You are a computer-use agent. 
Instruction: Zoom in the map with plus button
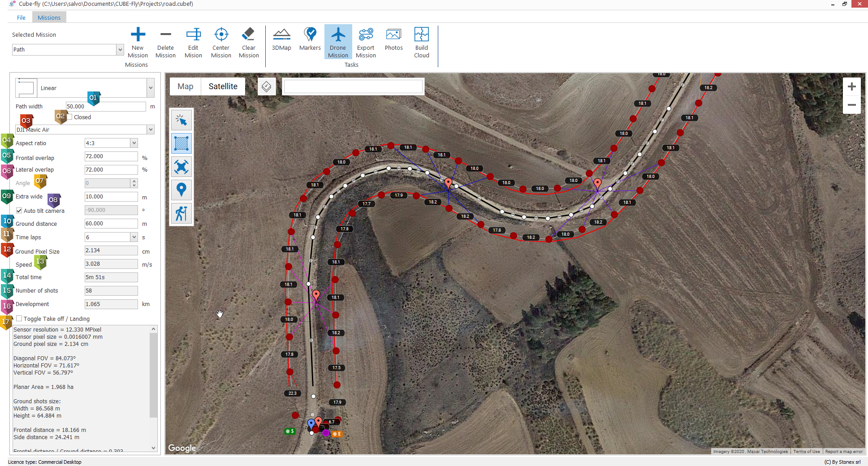pyautogui.click(x=851, y=86)
